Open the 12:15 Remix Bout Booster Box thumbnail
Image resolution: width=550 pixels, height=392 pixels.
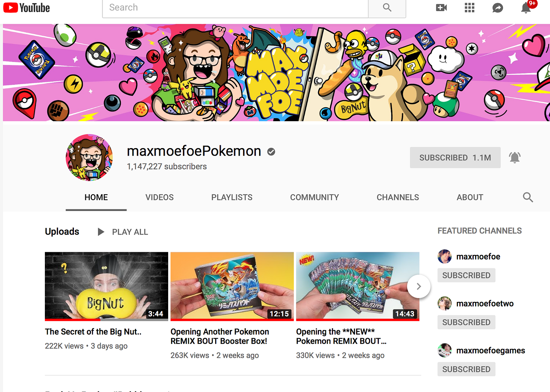click(232, 286)
